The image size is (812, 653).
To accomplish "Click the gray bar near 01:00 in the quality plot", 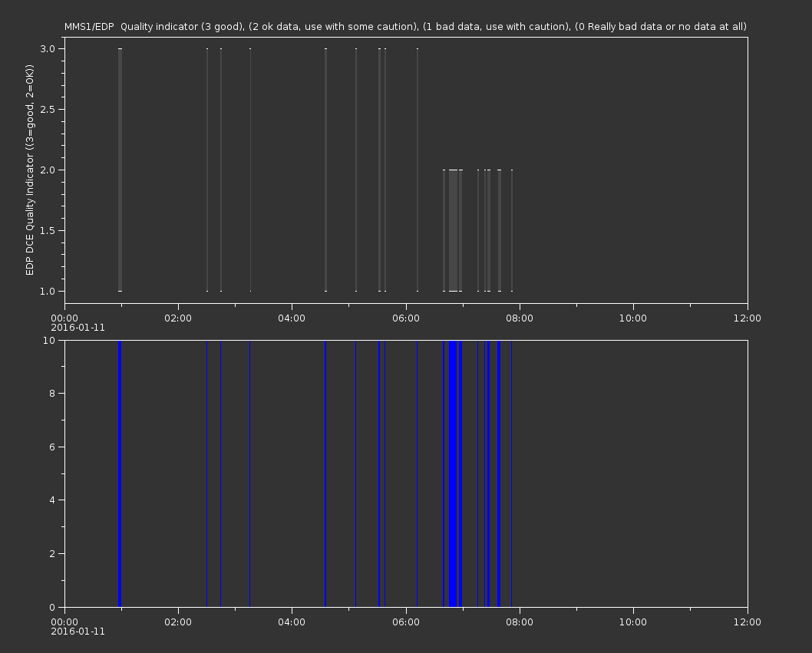I will [120, 170].
